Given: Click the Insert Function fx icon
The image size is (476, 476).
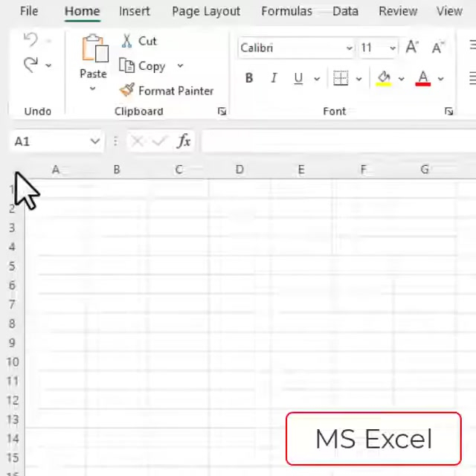Looking at the screenshot, I should pyautogui.click(x=183, y=141).
